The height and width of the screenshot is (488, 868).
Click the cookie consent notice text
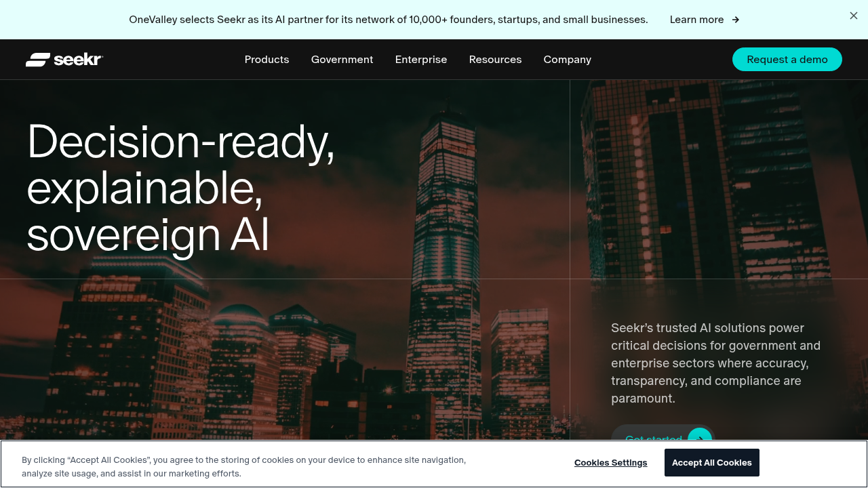click(x=244, y=467)
